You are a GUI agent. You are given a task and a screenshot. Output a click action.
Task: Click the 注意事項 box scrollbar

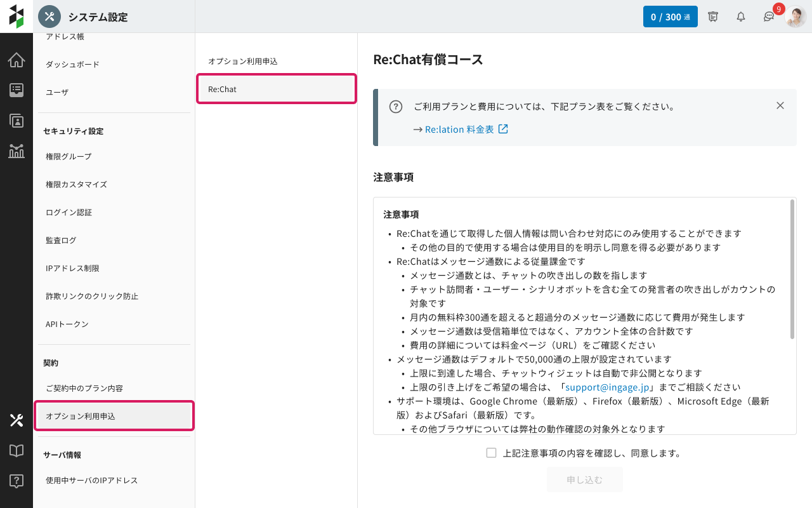tap(792, 269)
